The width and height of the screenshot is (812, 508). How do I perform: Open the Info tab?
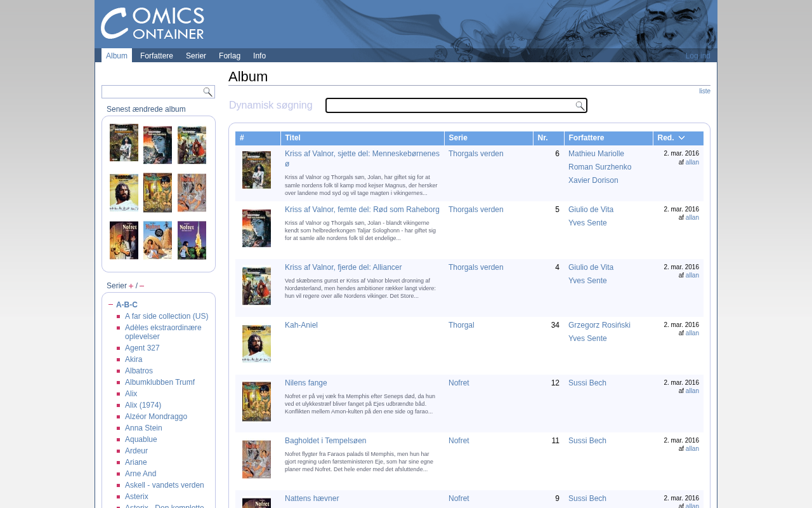pyautogui.click(x=259, y=56)
